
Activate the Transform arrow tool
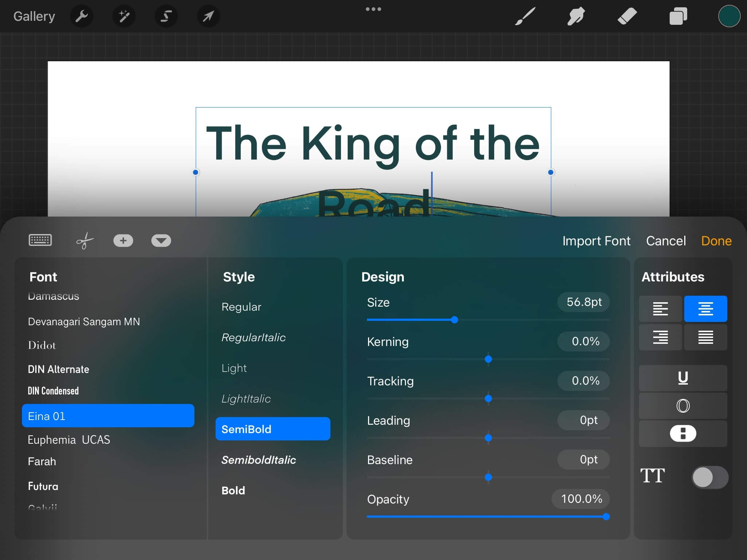[x=208, y=16]
